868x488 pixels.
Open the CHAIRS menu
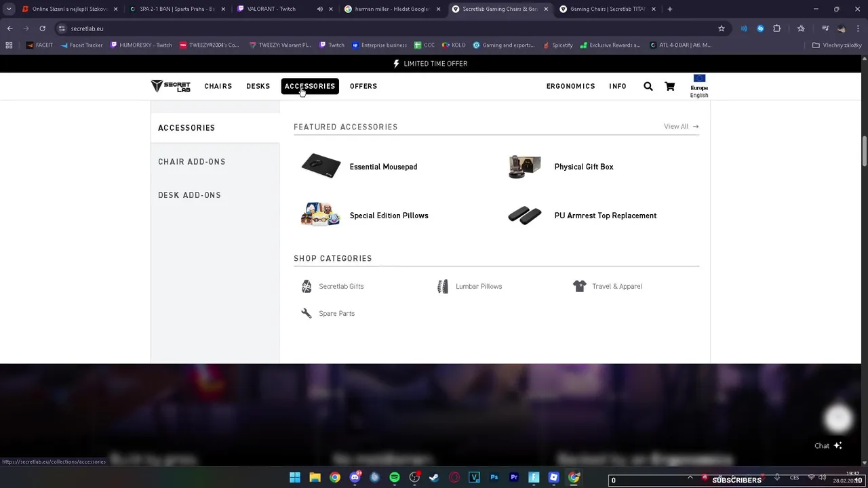click(218, 86)
